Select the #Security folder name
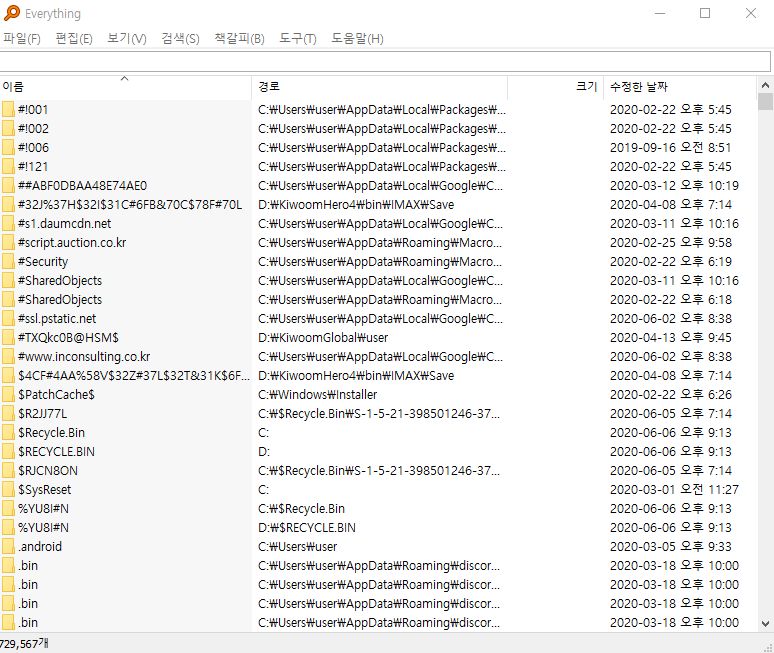Image resolution: width=774 pixels, height=653 pixels. [43, 262]
